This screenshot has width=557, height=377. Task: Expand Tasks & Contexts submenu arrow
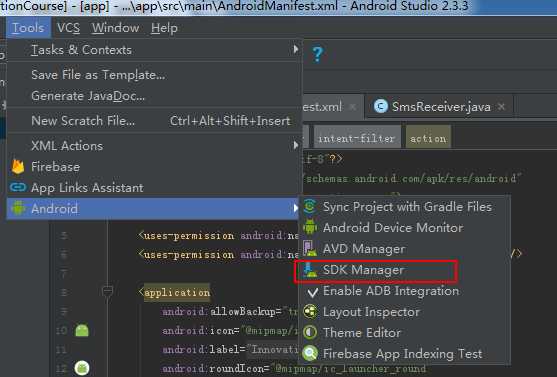click(295, 49)
